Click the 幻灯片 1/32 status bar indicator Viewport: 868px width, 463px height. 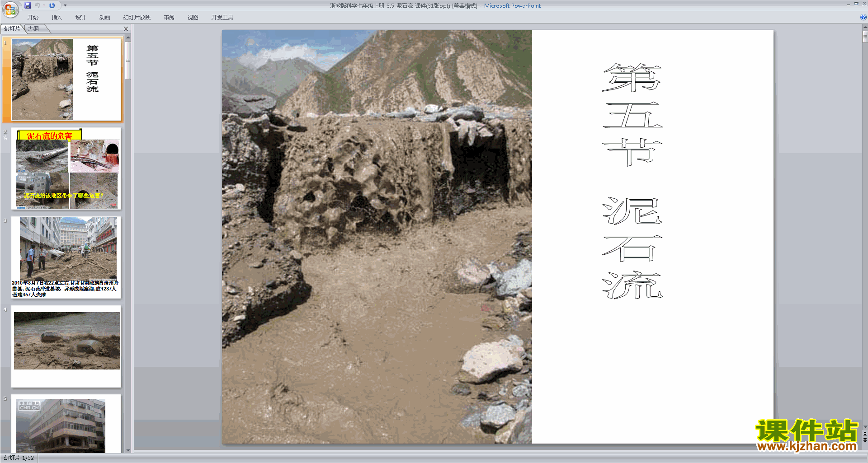[x=19, y=458]
